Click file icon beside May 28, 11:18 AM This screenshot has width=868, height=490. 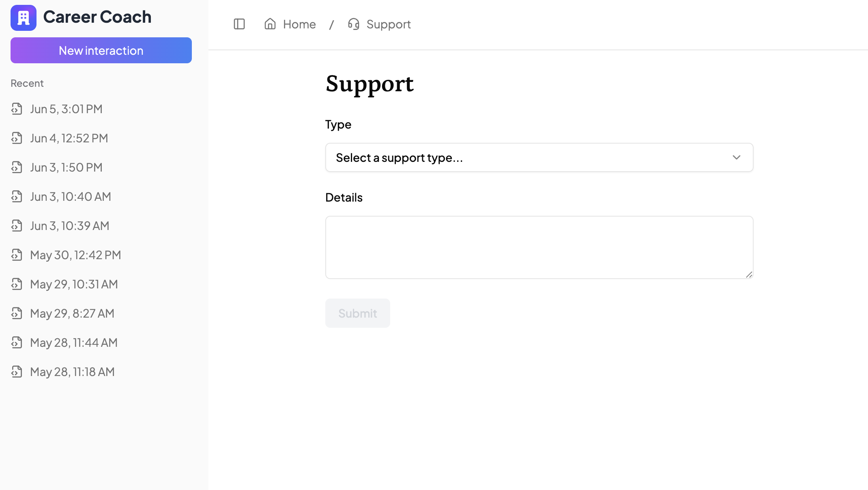click(x=17, y=372)
